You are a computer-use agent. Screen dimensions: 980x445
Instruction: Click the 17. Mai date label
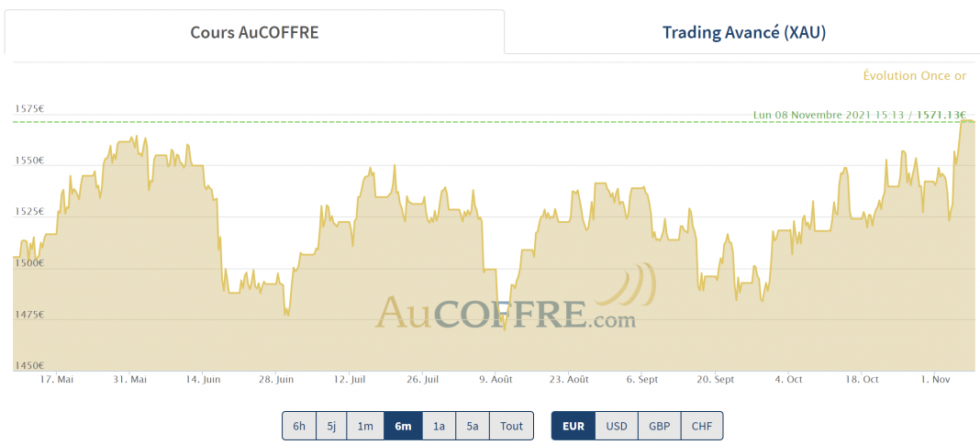[56, 379]
